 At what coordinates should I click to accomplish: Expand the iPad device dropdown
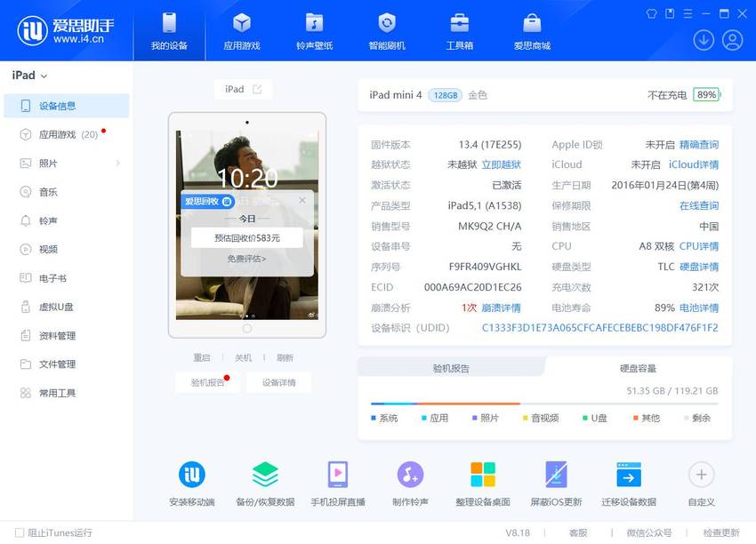pyautogui.click(x=29, y=76)
